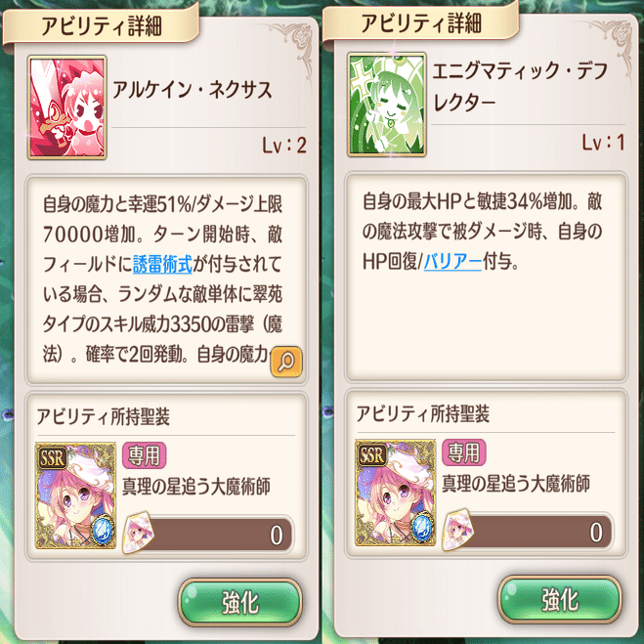Screen dimensions: 644x644
Task: Open the 誘雷術式 keyword link
Action: [x=162, y=264]
